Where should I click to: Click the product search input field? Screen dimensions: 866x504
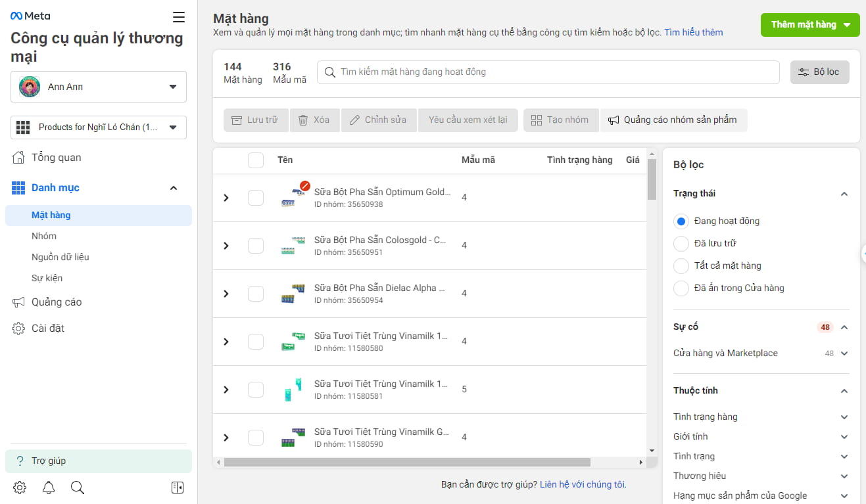548,72
